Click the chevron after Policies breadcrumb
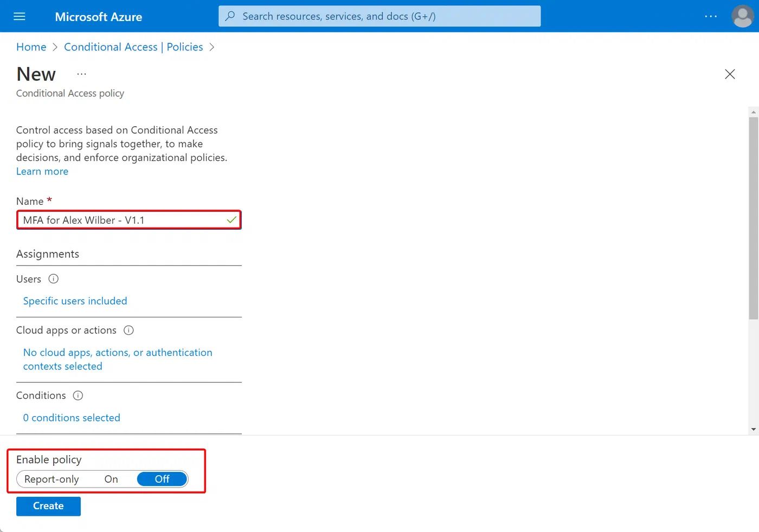 (212, 47)
